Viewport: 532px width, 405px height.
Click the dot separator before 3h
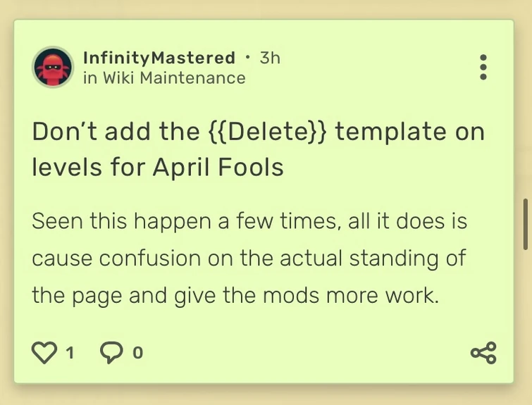[x=247, y=56]
